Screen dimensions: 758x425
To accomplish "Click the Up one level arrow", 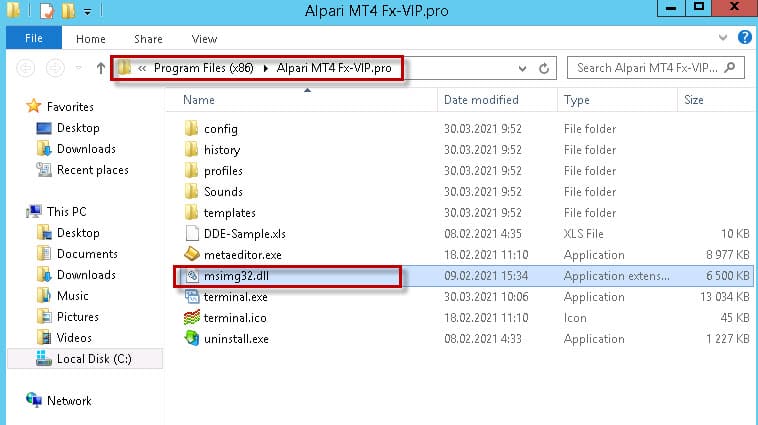I will point(101,69).
